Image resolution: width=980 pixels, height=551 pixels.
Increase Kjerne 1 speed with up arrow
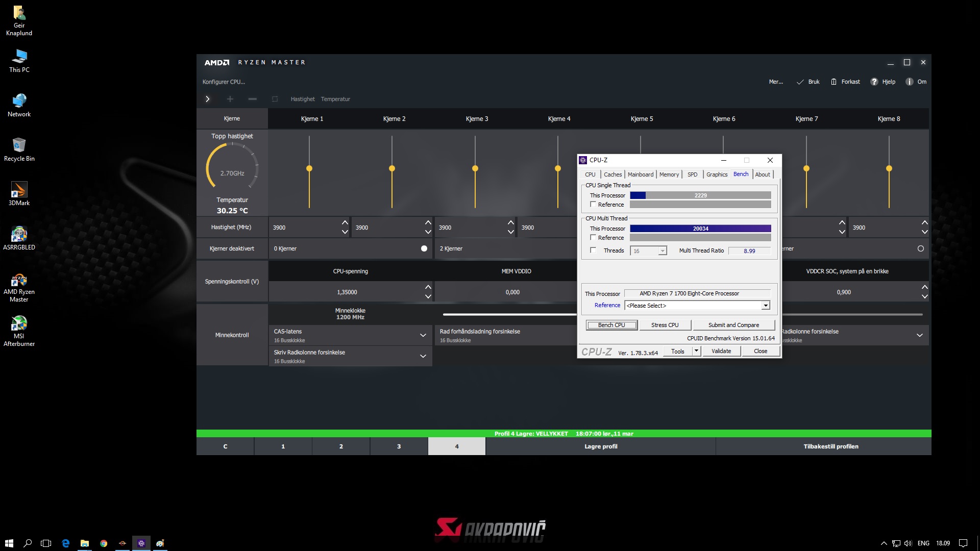pos(345,222)
